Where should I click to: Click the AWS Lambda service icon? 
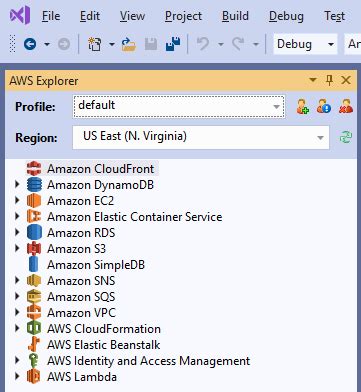click(34, 377)
